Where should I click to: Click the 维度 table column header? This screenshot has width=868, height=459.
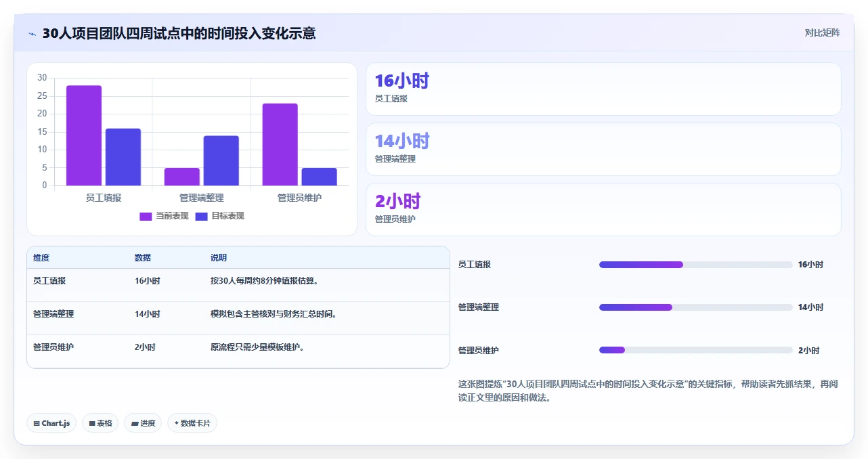coord(41,258)
